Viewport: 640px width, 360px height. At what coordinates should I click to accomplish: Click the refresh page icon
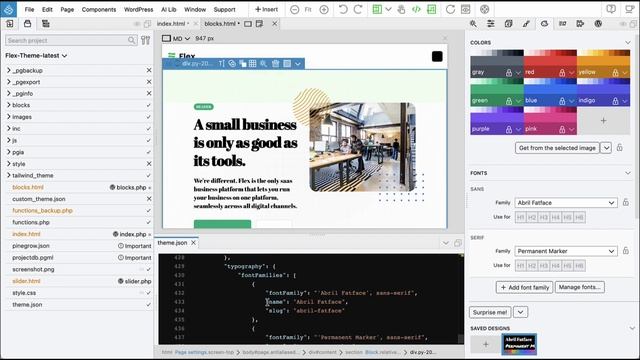click(x=450, y=9)
